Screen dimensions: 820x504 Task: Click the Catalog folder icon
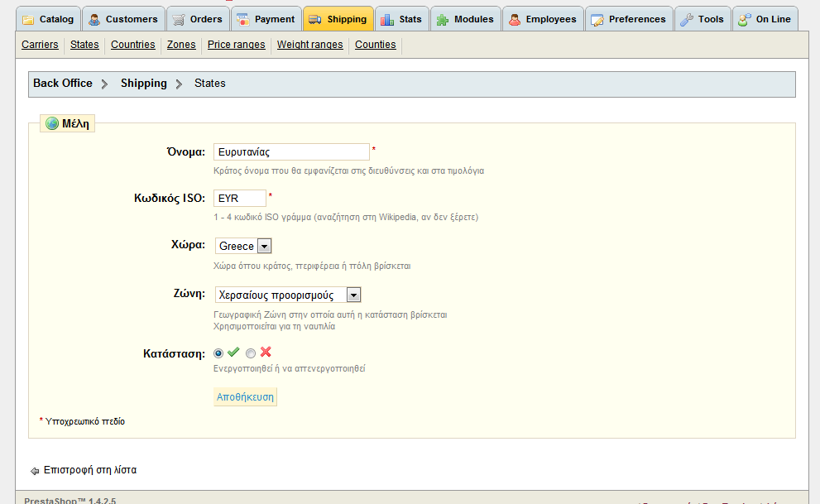(28, 20)
